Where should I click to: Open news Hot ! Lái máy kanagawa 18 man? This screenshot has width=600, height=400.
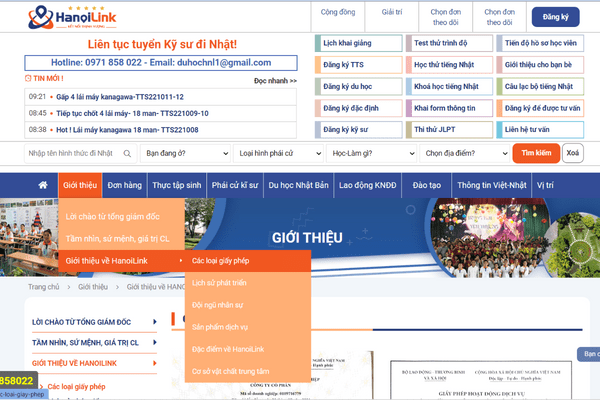pyautogui.click(x=127, y=130)
